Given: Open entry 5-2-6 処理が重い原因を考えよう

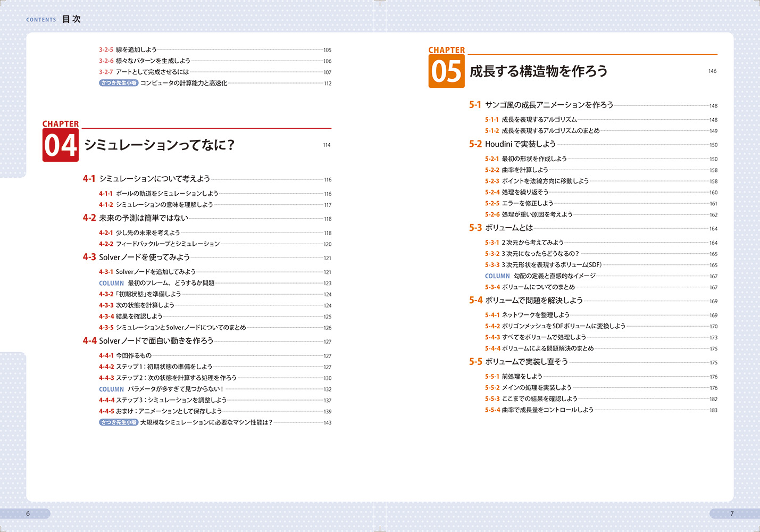Looking at the screenshot, I should click(x=537, y=214).
